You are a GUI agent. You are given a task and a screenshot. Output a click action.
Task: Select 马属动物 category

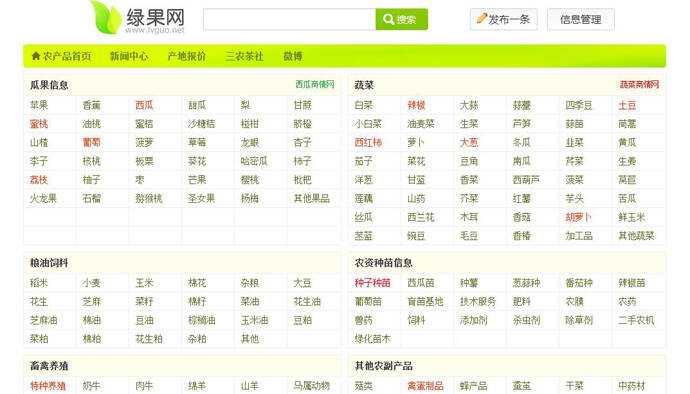tap(312, 386)
